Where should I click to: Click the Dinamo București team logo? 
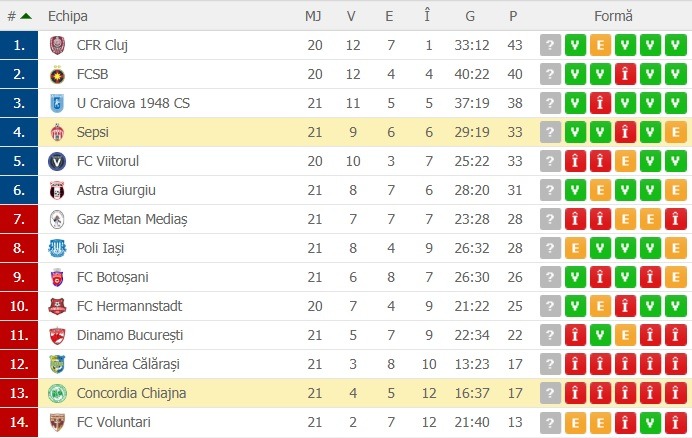pyautogui.click(x=57, y=335)
